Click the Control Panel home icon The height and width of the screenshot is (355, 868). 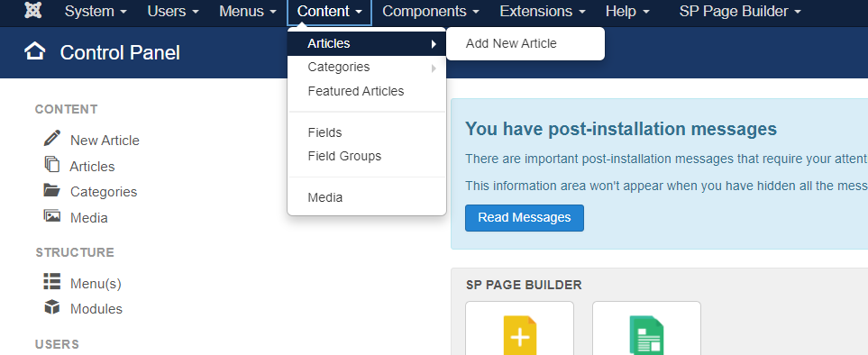[35, 51]
